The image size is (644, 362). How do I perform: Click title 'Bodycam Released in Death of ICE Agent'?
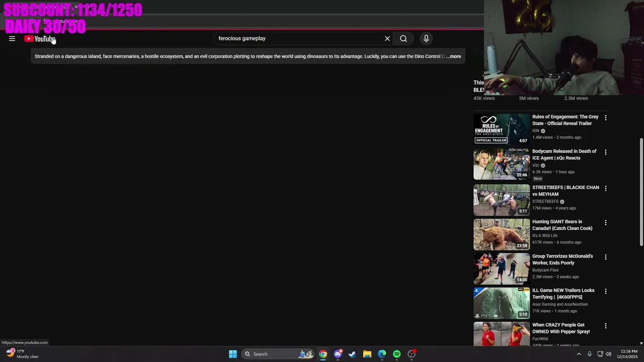[564, 154]
